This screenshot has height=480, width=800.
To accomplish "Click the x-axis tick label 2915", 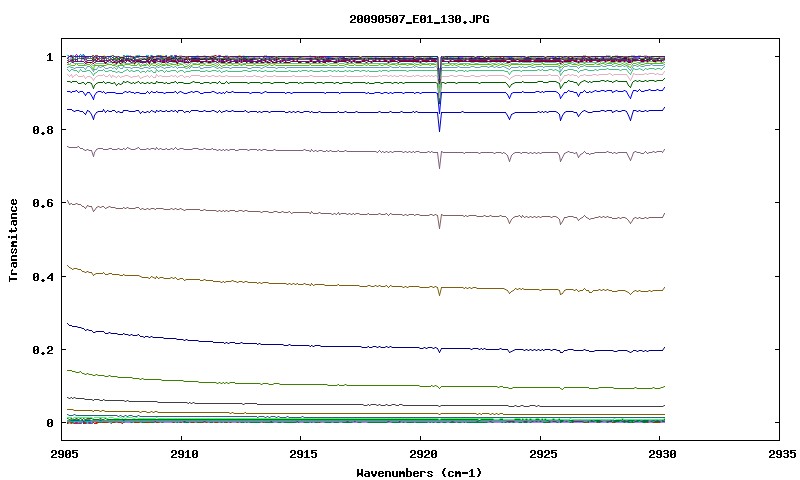I will 304,454.
